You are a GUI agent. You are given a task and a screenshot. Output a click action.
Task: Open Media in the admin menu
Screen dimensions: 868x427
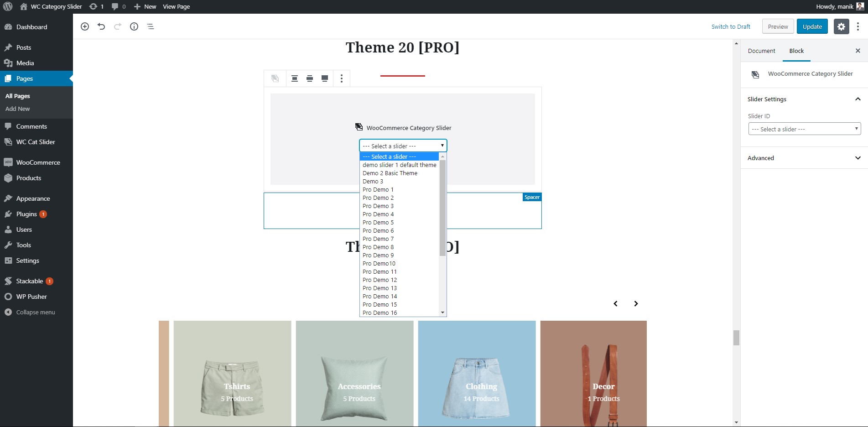pos(36,63)
